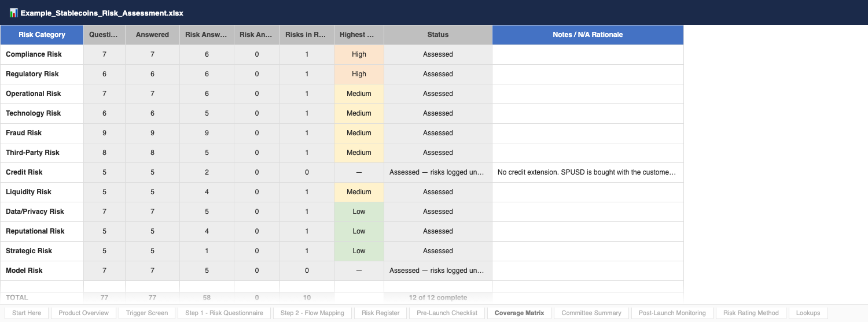Open the Committee Summary tab
Viewport: 868px width, 322px height.
coord(591,313)
